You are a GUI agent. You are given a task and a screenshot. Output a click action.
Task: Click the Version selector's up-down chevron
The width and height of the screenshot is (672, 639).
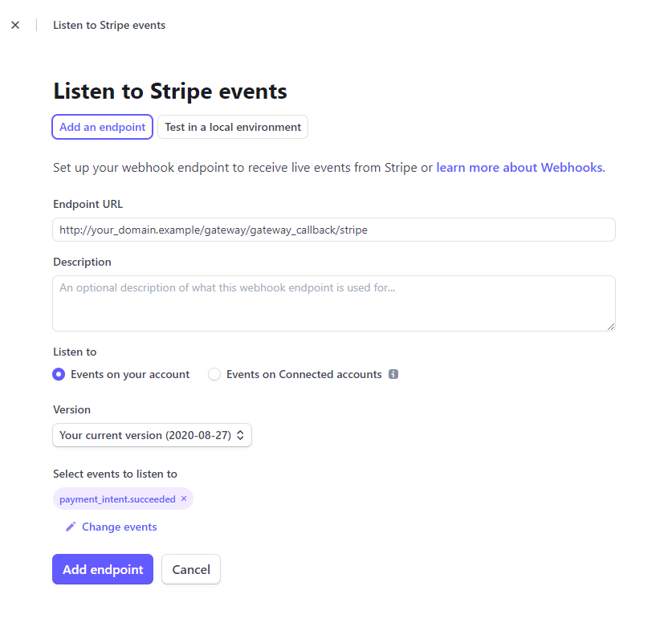coord(240,435)
